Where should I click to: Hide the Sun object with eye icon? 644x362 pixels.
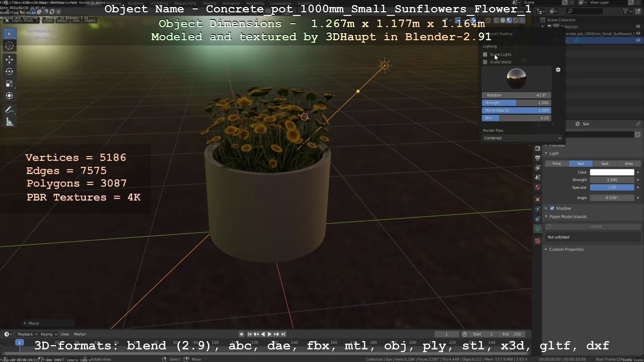pyautogui.click(x=638, y=40)
